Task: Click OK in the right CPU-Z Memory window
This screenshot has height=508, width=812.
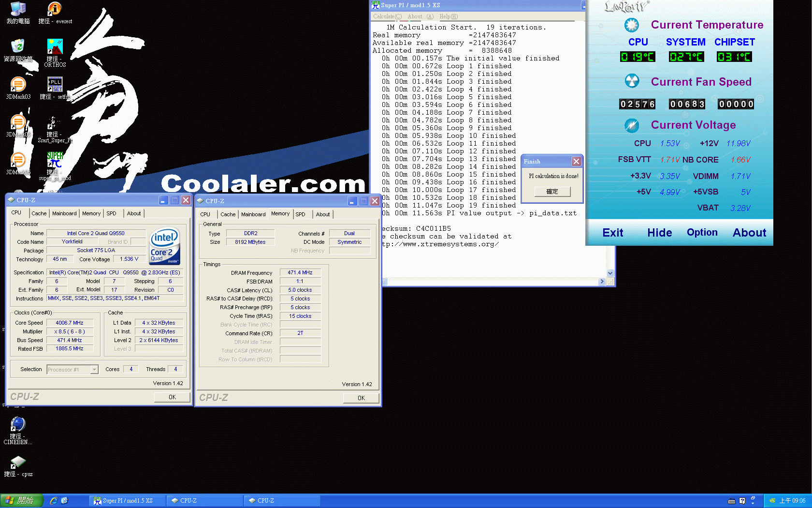Action: click(x=361, y=398)
